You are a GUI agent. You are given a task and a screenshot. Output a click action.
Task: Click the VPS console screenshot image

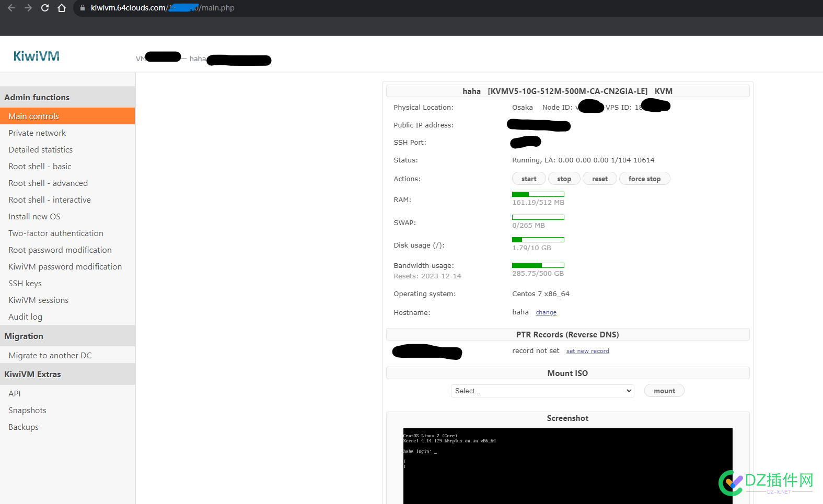coord(567,466)
